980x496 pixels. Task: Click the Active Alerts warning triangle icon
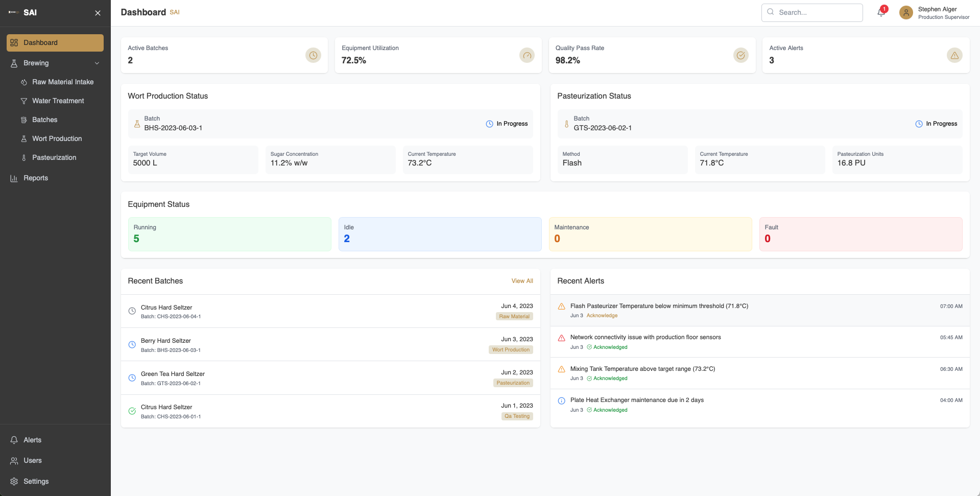(x=954, y=55)
